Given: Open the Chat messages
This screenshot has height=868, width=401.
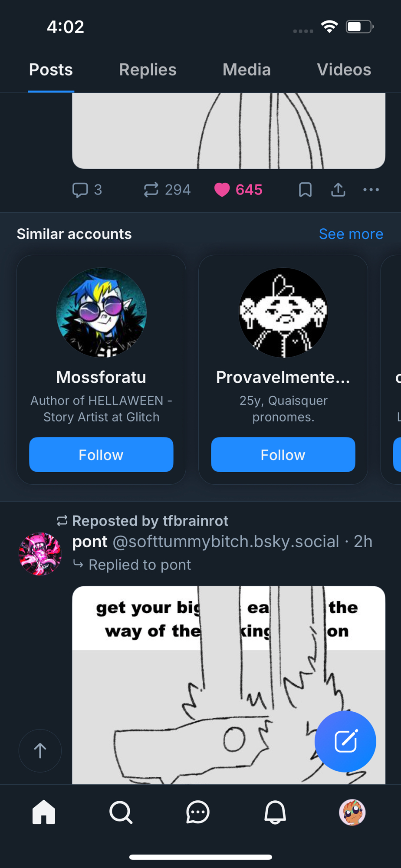Looking at the screenshot, I should click(198, 812).
